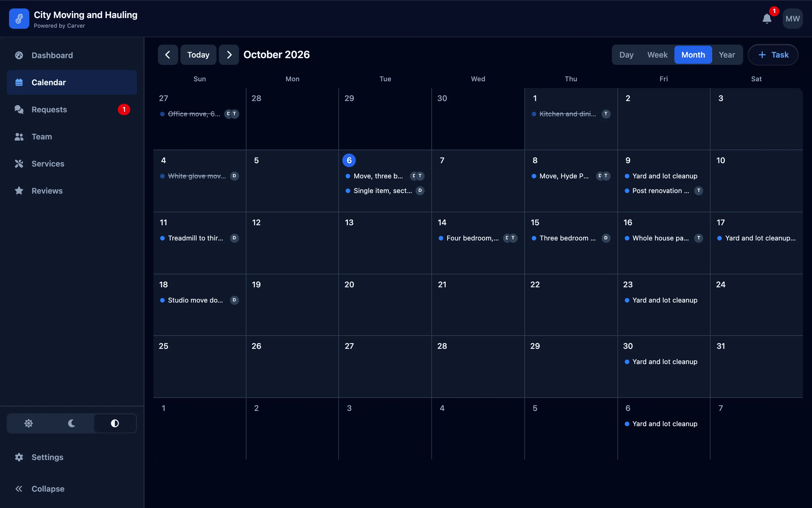Click the Reviews star icon
The height and width of the screenshot is (508, 812).
(x=19, y=191)
